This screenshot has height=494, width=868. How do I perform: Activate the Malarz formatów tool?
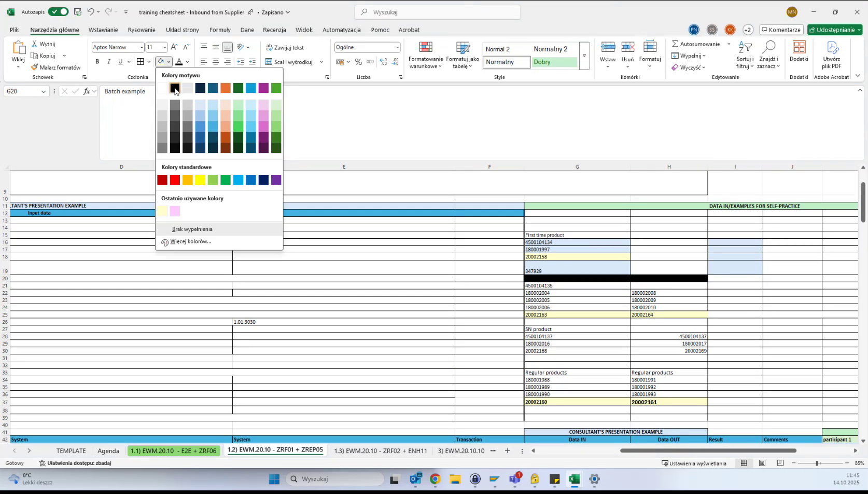pyautogui.click(x=56, y=67)
